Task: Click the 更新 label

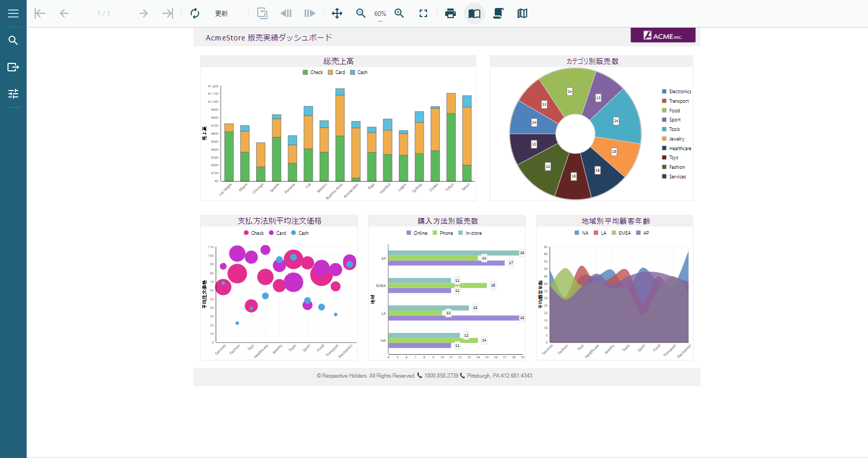Action: pos(222,14)
